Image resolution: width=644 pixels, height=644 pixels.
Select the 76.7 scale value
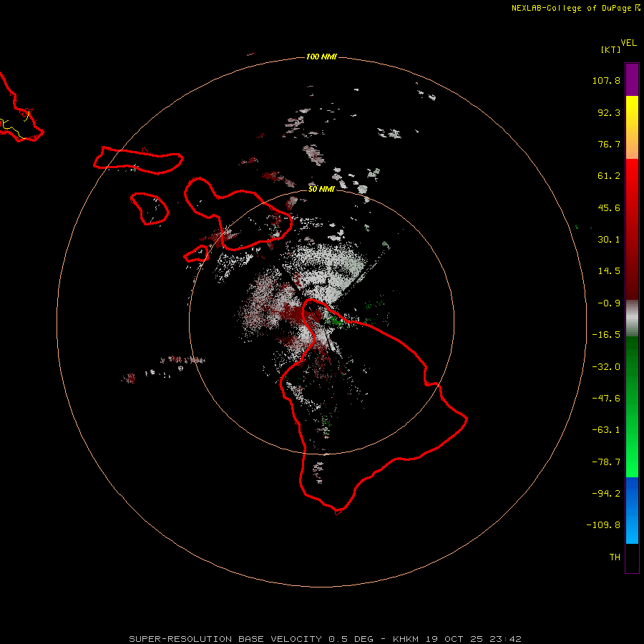tap(609, 144)
